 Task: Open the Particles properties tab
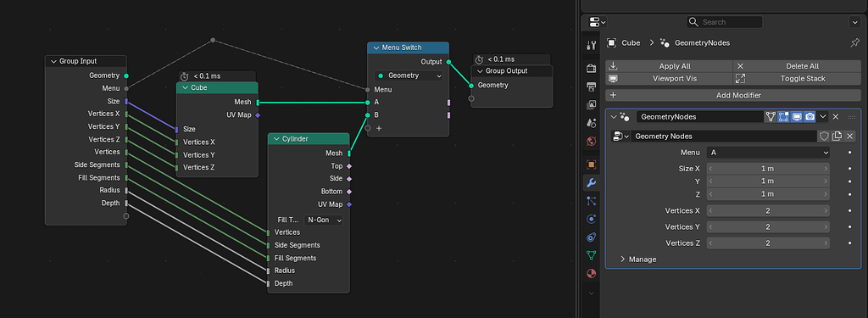[591, 201]
